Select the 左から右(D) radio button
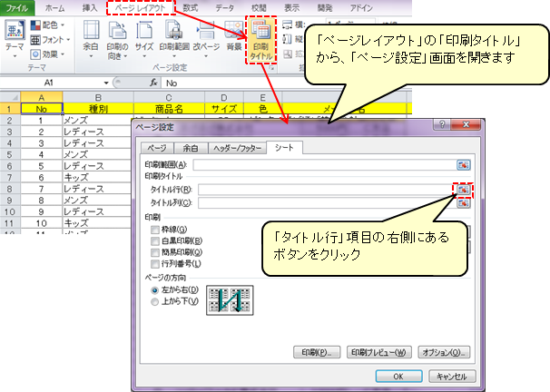 [154, 290]
